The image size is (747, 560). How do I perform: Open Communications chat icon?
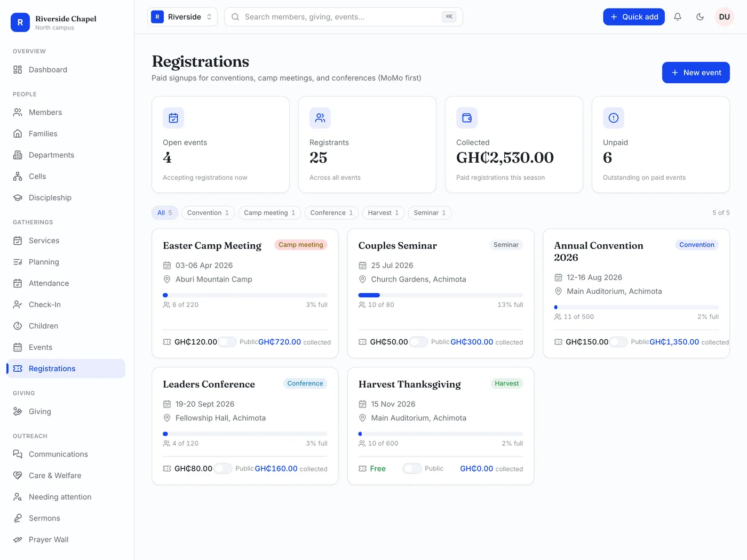[18, 454]
